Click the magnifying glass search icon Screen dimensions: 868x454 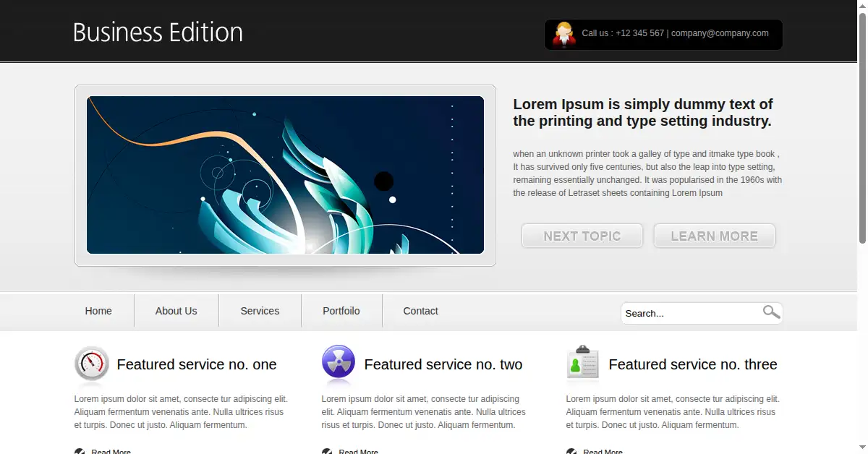[x=771, y=312]
